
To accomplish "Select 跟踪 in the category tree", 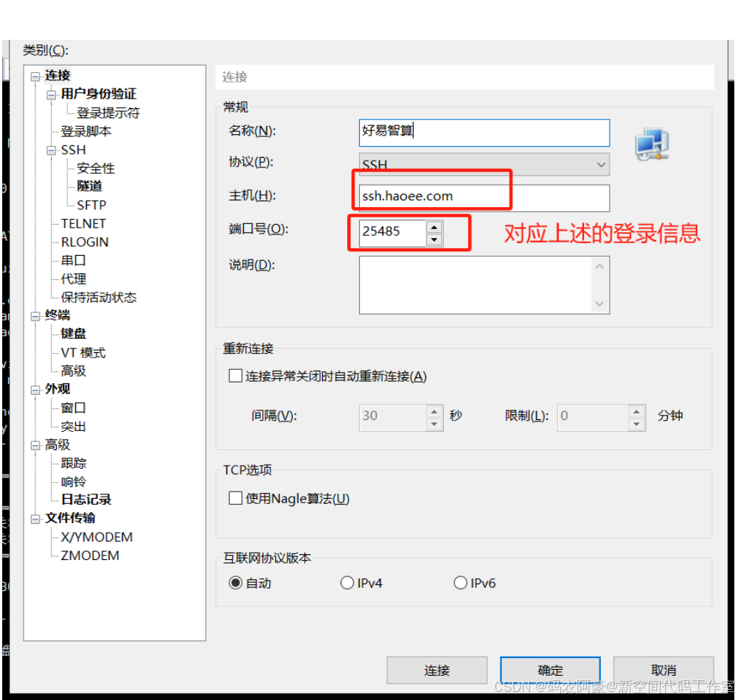I will coord(74,463).
